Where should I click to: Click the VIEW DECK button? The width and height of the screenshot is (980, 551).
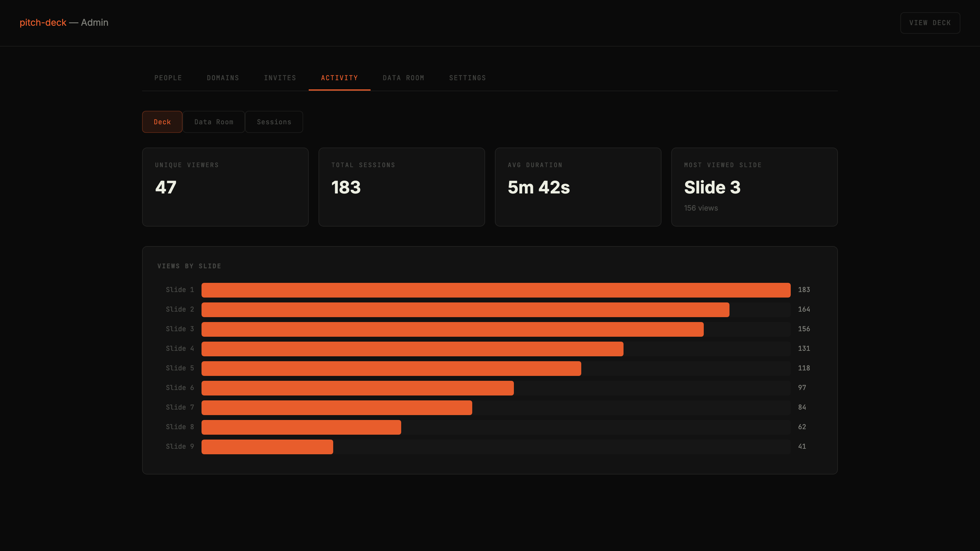[x=930, y=23]
